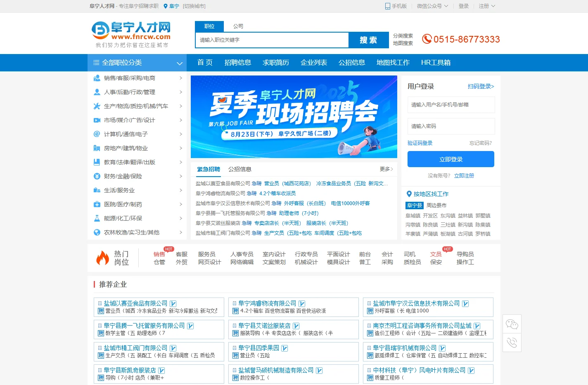The height and width of the screenshot is (385, 588).
Task: Focus the password input field
Action: (x=451, y=126)
